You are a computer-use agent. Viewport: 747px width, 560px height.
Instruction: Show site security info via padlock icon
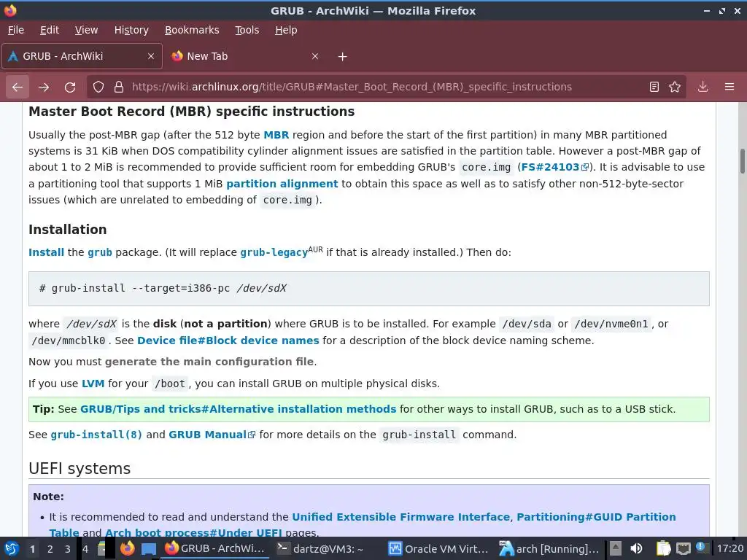pos(119,87)
